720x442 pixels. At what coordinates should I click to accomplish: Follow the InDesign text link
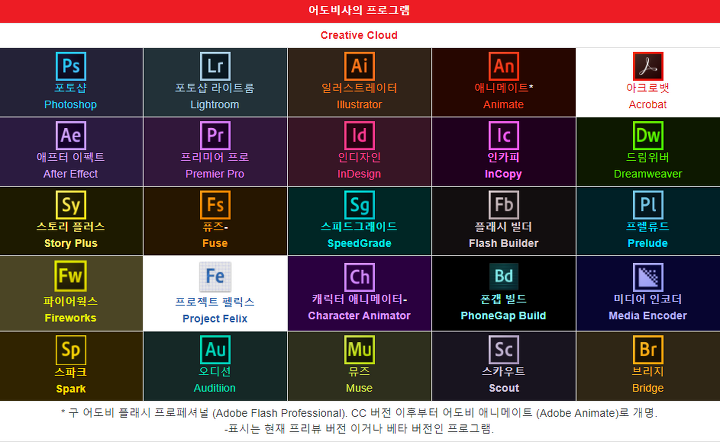tap(359, 174)
